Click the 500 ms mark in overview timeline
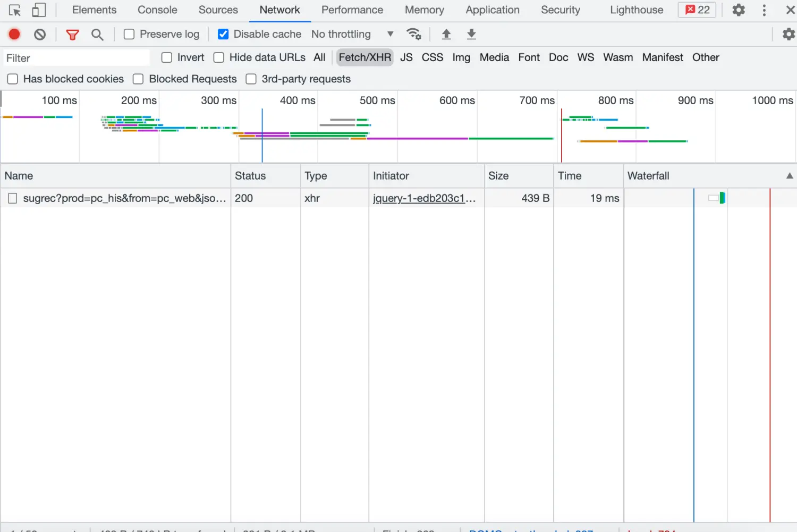Screen dimensions: 797x532 pos(377,100)
